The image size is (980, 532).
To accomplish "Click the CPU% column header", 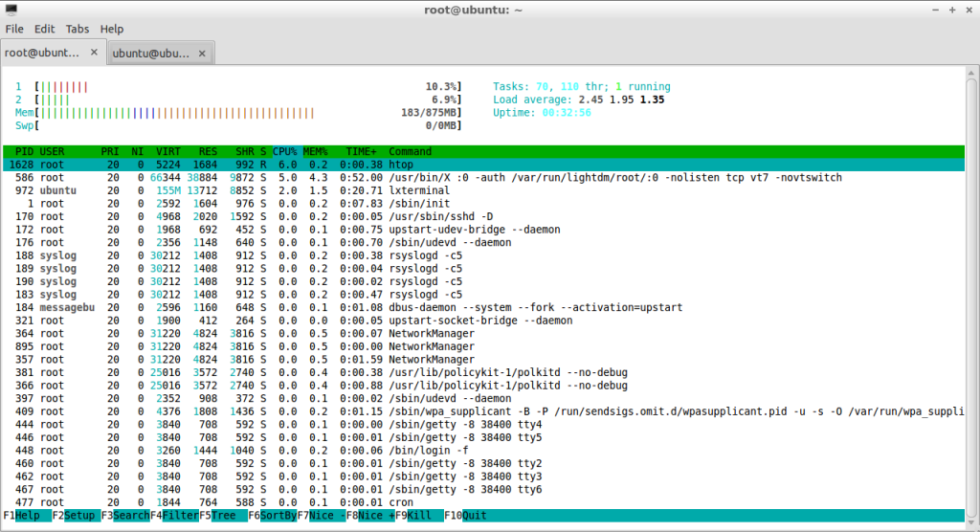I will pos(284,151).
